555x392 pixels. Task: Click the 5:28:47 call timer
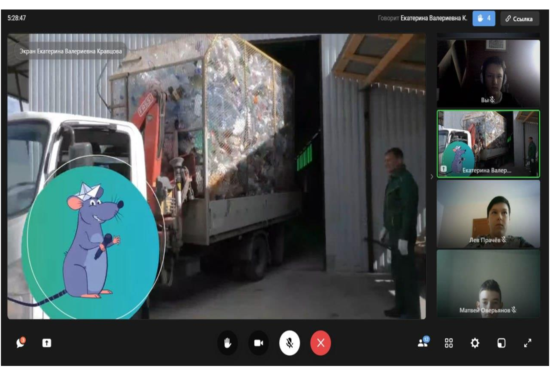pos(17,18)
